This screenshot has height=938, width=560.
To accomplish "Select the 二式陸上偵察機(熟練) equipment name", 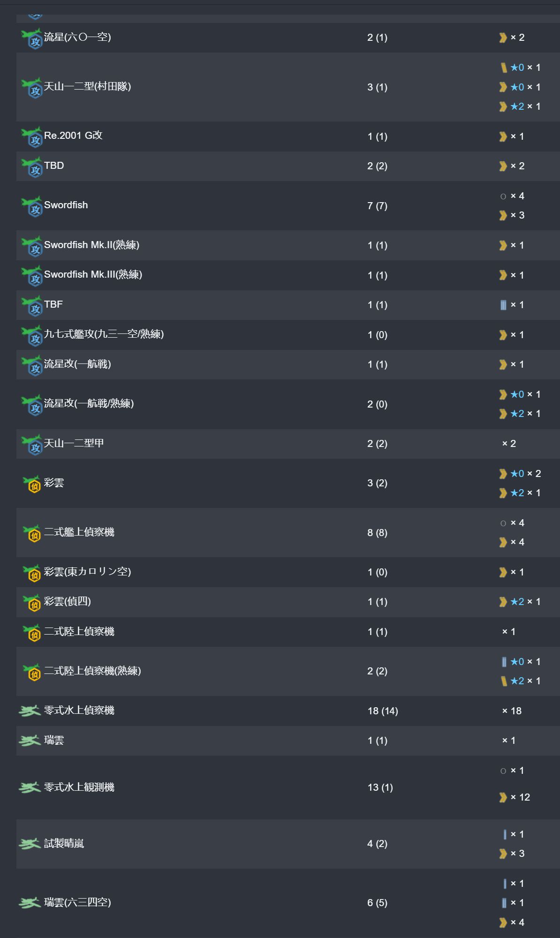I will click(92, 671).
